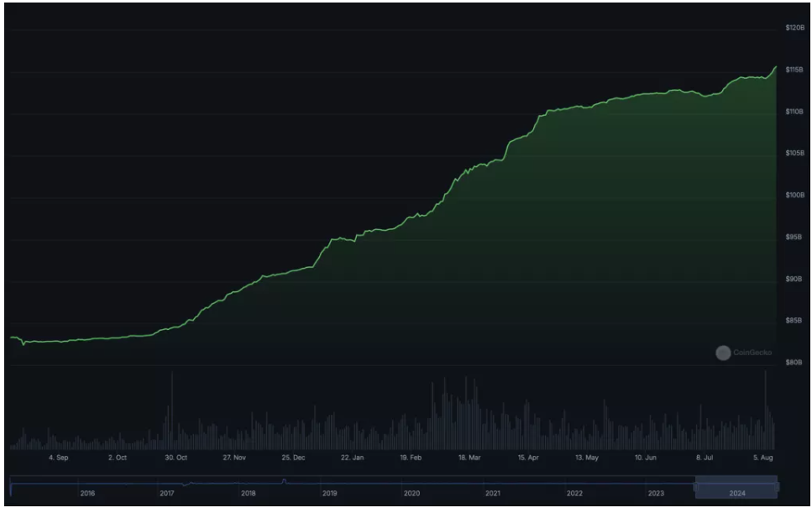
Task: Click 2018 on the range navigator
Action: point(249,494)
